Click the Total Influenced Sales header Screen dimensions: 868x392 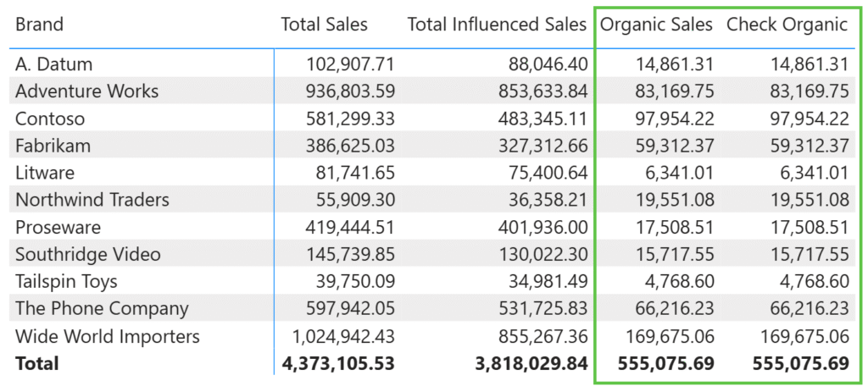(x=497, y=25)
